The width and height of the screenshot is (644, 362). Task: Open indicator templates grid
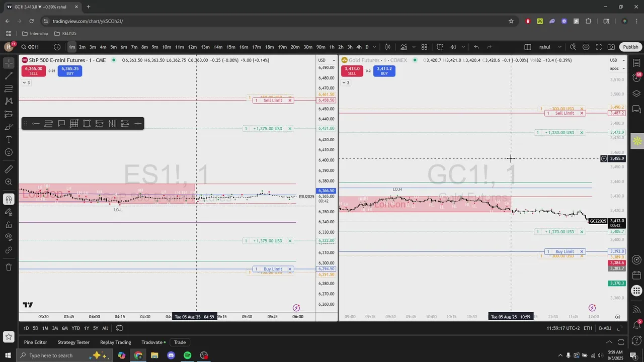pyautogui.click(x=424, y=47)
